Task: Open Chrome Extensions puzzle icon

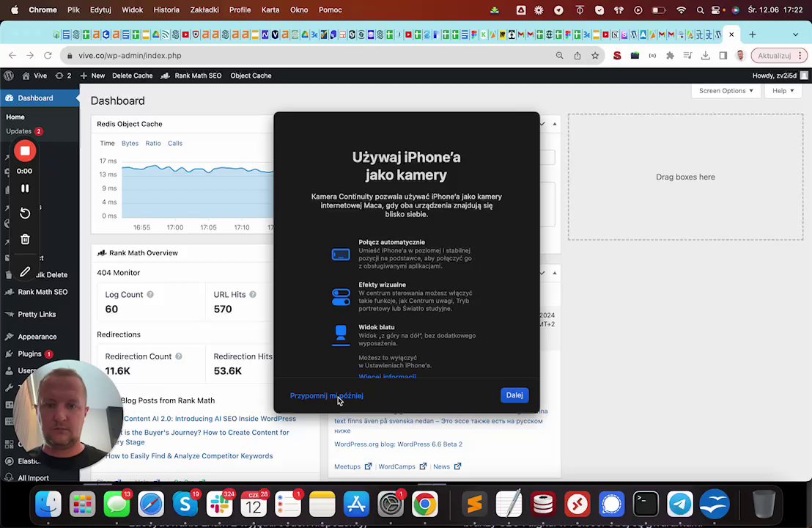Action: (670, 56)
